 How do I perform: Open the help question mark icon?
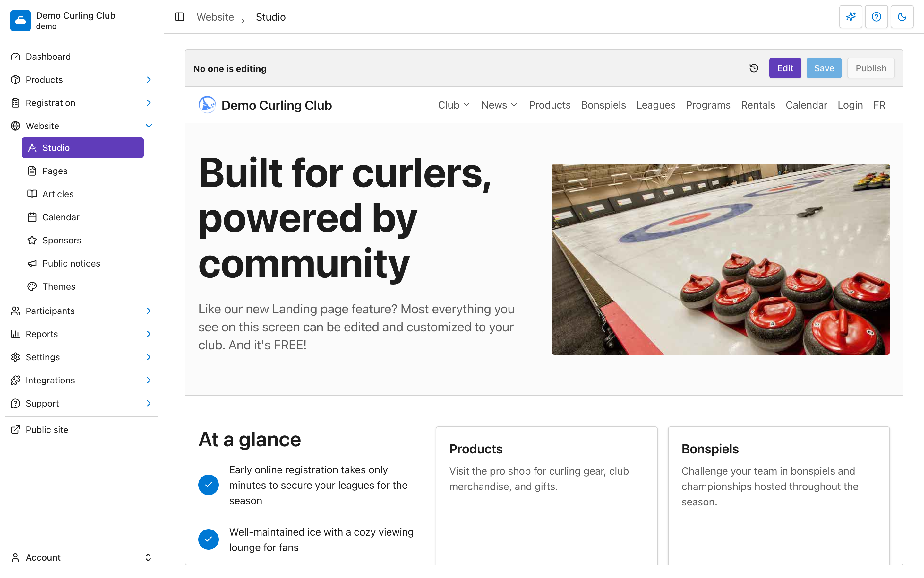coord(876,17)
